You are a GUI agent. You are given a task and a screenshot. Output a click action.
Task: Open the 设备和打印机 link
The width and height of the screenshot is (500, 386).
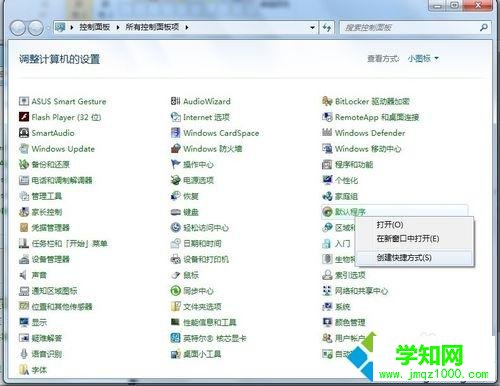pyautogui.click(x=206, y=259)
